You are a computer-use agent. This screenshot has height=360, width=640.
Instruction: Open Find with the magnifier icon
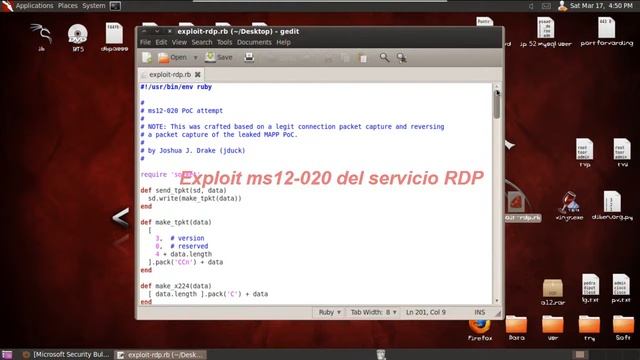click(384, 58)
